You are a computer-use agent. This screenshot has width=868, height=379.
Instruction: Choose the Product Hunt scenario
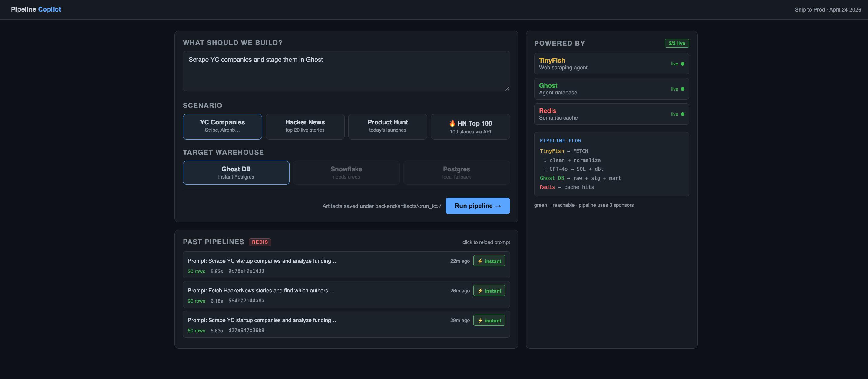[387, 126]
